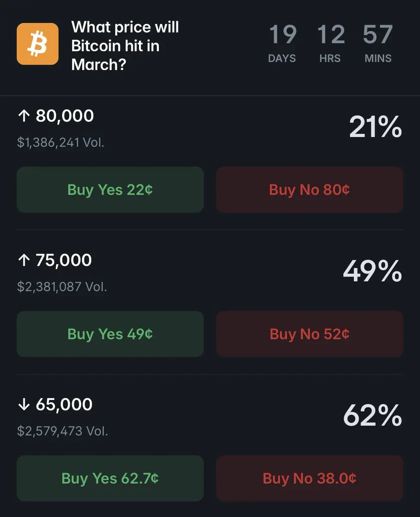
Task: Click the 21% probability figure
Action: pos(375,128)
